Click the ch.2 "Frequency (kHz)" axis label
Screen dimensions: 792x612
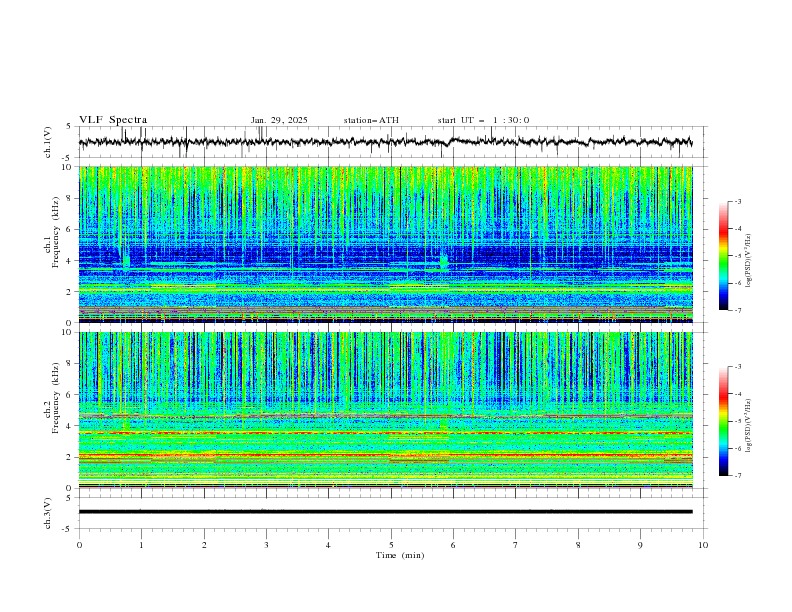(x=56, y=398)
